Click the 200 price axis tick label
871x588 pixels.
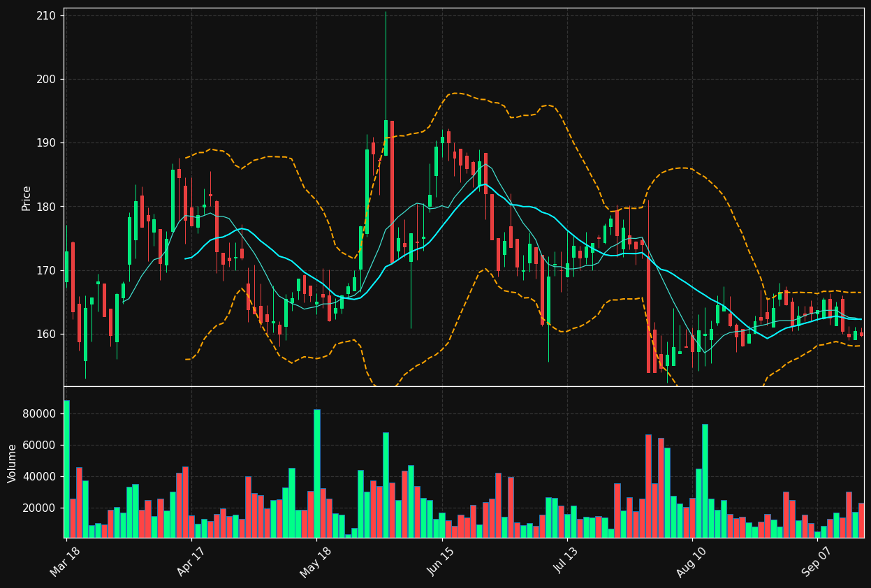[46, 79]
